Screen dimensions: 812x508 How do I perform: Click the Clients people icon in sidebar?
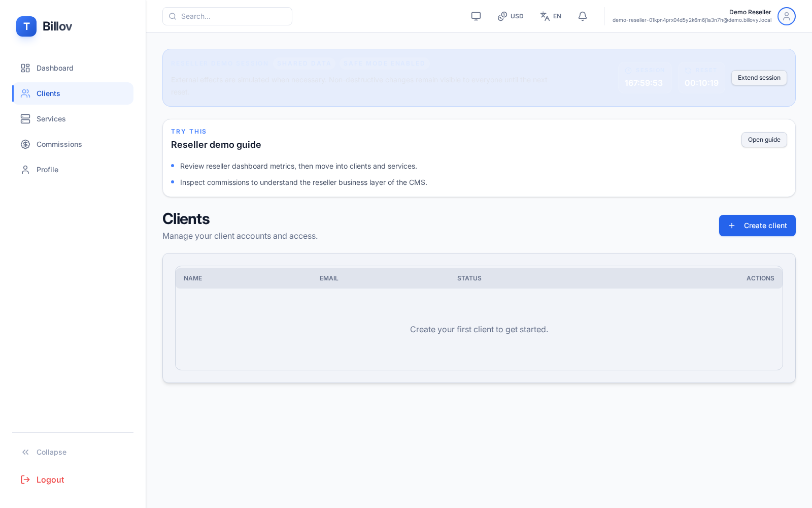(25, 93)
